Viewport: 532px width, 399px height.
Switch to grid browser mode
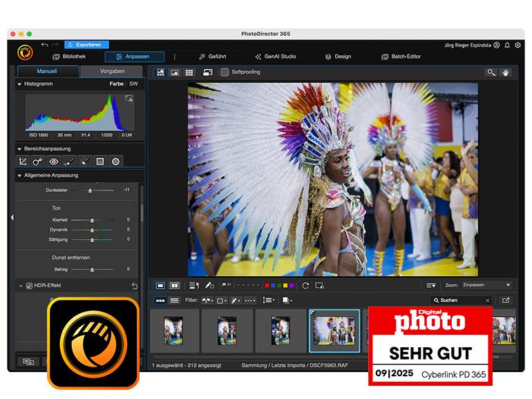189,72
